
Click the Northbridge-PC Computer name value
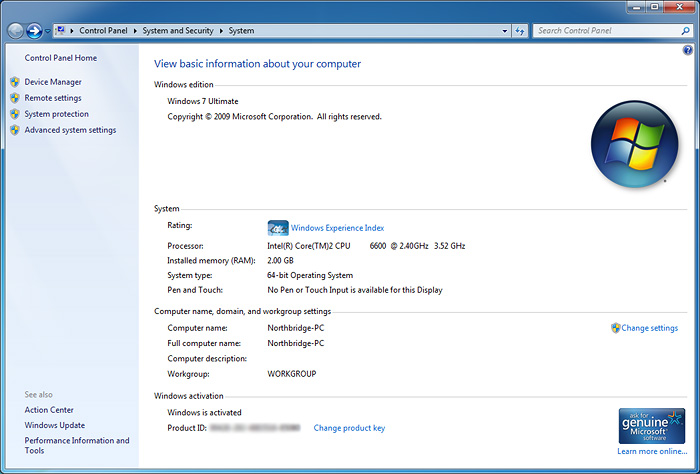296,328
